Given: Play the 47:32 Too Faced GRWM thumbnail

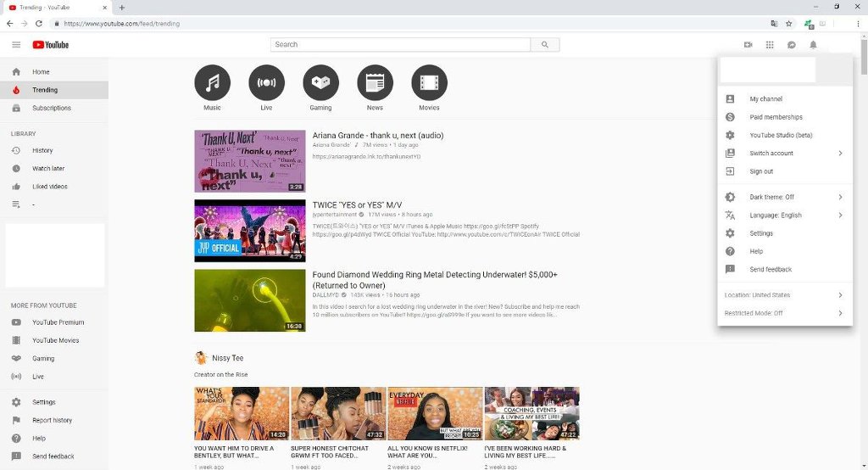Looking at the screenshot, I should [338, 413].
